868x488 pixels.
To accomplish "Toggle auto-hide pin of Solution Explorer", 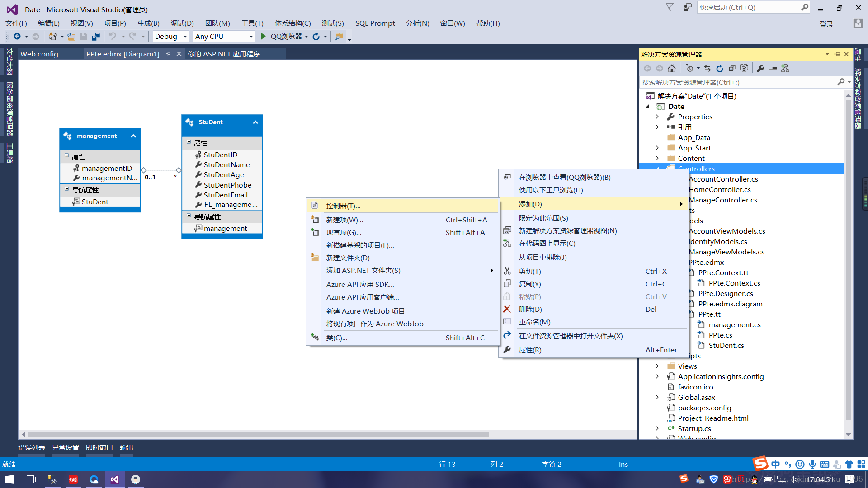I will pos(837,54).
